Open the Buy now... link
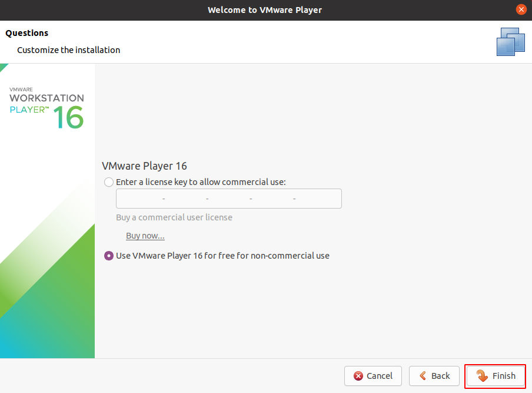 145,236
